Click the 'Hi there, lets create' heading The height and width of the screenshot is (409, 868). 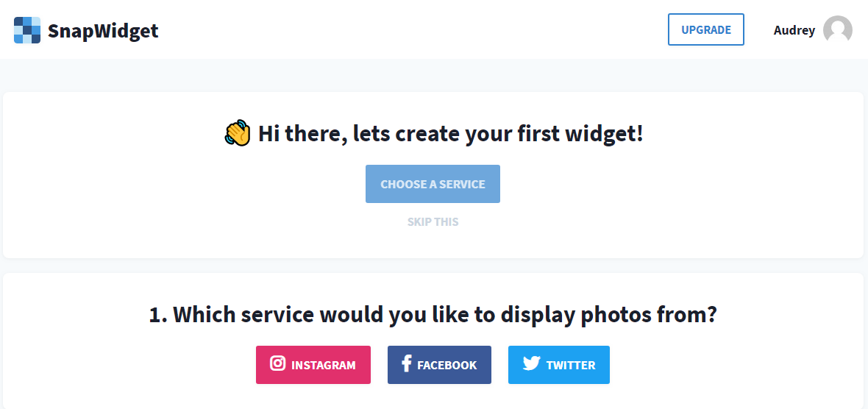click(451, 134)
